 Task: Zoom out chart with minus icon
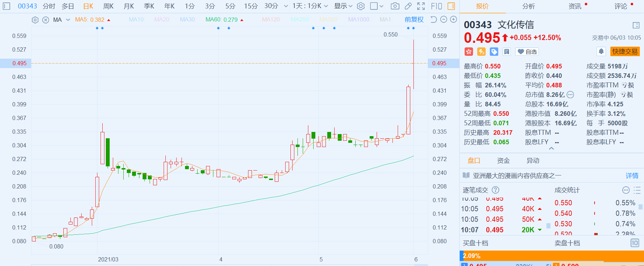[x=444, y=19]
